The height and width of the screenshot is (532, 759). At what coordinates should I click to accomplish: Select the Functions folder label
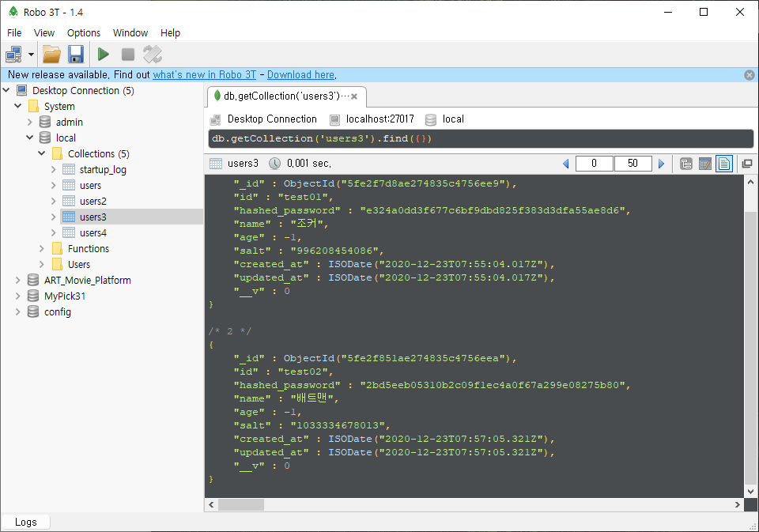pyautogui.click(x=89, y=249)
